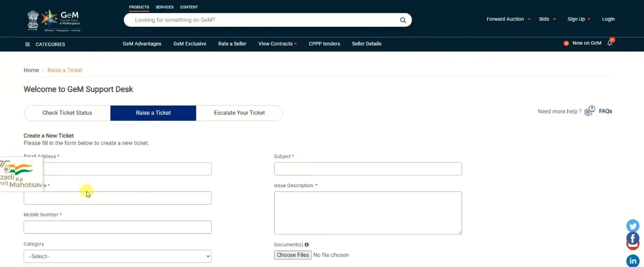Click the Raise a Ticket breadcrumb
Viewport: 644px width, 267px height.
click(x=65, y=70)
